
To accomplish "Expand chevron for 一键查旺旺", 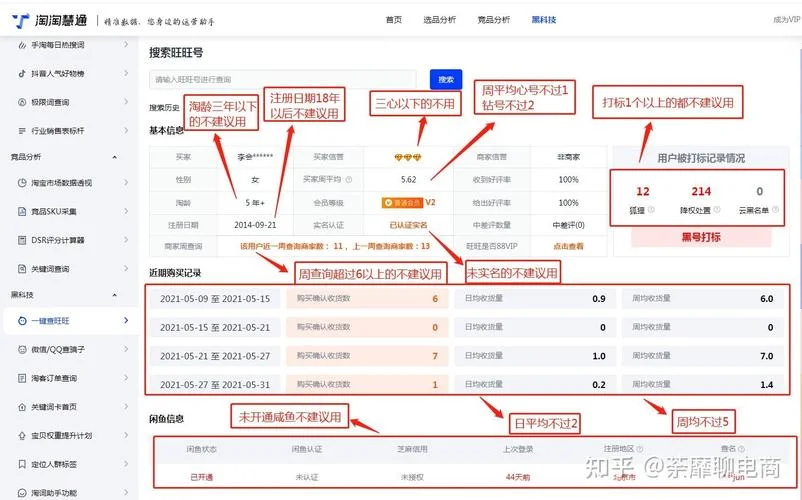I will (x=126, y=321).
